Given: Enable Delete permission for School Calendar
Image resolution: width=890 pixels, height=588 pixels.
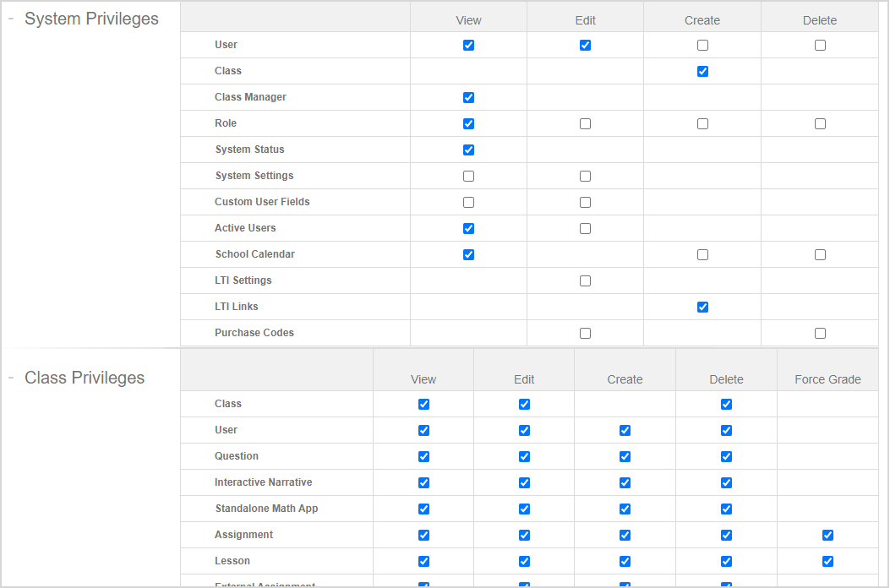Looking at the screenshot, I should click(819, 254).
